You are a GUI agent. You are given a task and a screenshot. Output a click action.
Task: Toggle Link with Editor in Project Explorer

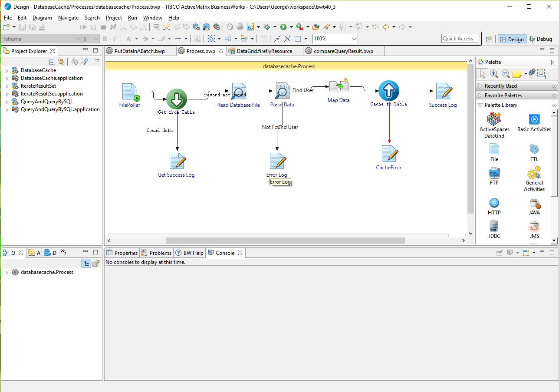(x=61, y=62)
